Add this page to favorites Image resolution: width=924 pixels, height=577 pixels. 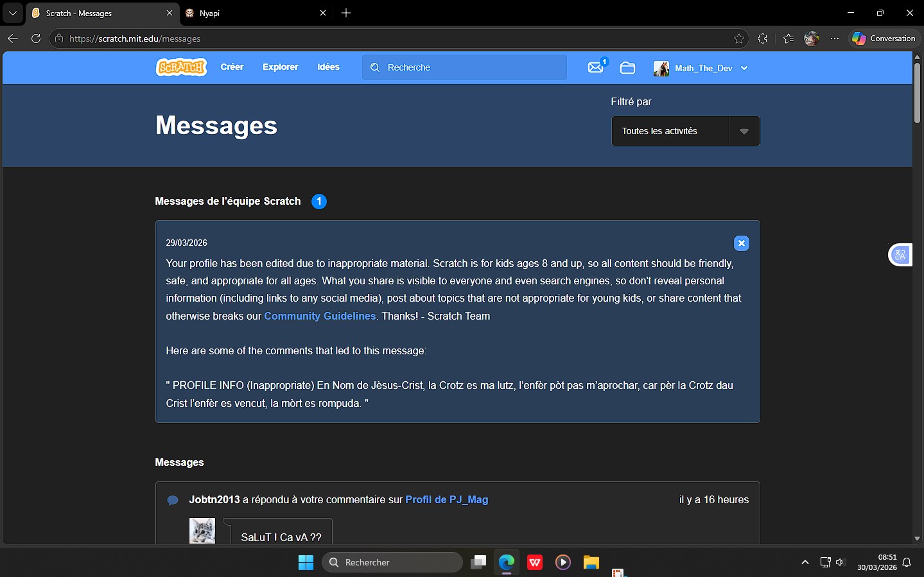pyautogui.click(x=739, y=39)
